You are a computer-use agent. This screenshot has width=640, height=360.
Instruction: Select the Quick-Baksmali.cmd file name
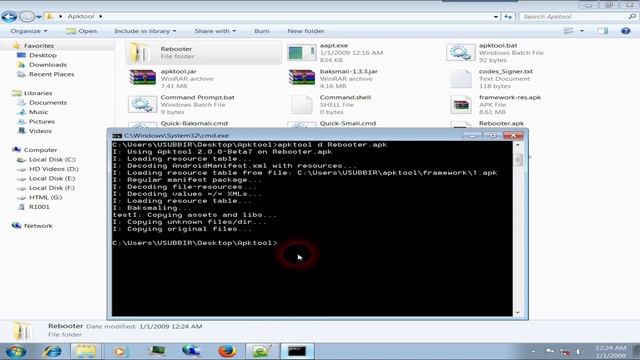point(194,123)
